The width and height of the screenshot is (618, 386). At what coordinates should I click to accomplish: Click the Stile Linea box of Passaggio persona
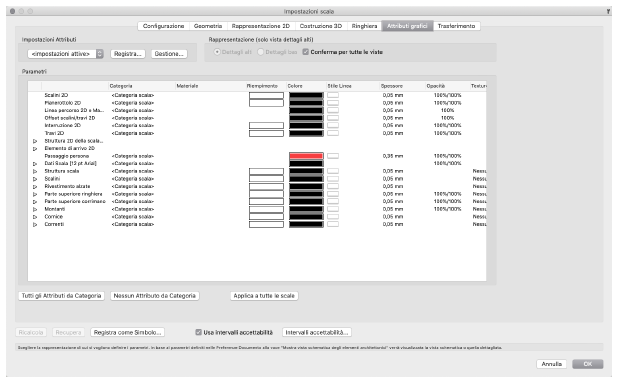pos(333,156)
